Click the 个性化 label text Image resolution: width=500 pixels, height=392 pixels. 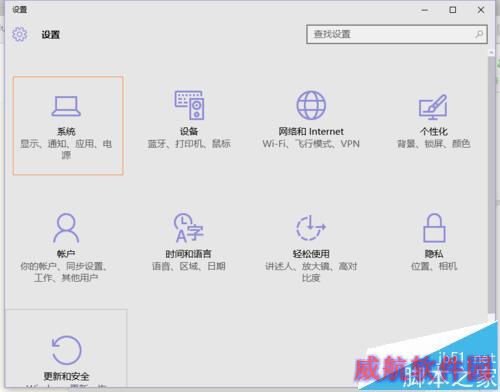434,131
